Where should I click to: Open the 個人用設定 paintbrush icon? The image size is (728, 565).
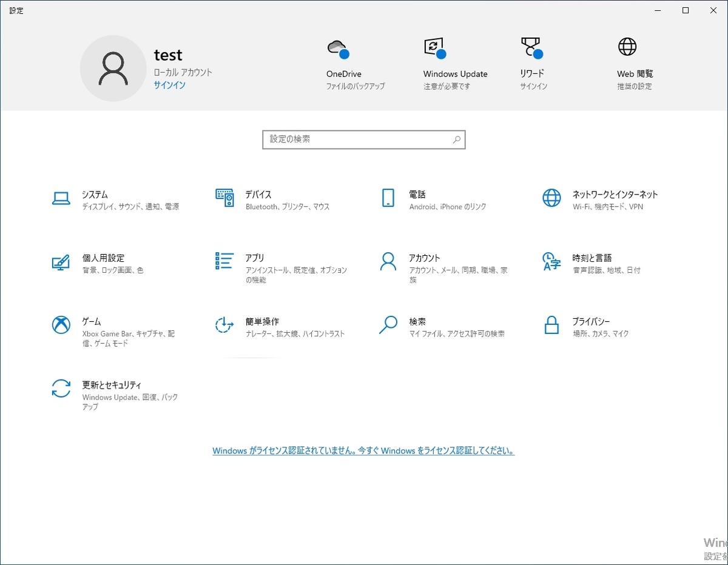coord(61,262)
